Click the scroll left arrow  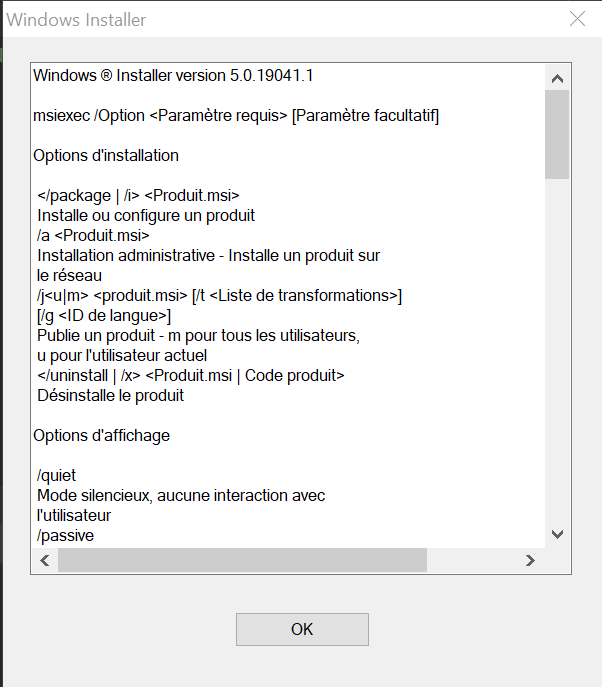tap(45, 560)
